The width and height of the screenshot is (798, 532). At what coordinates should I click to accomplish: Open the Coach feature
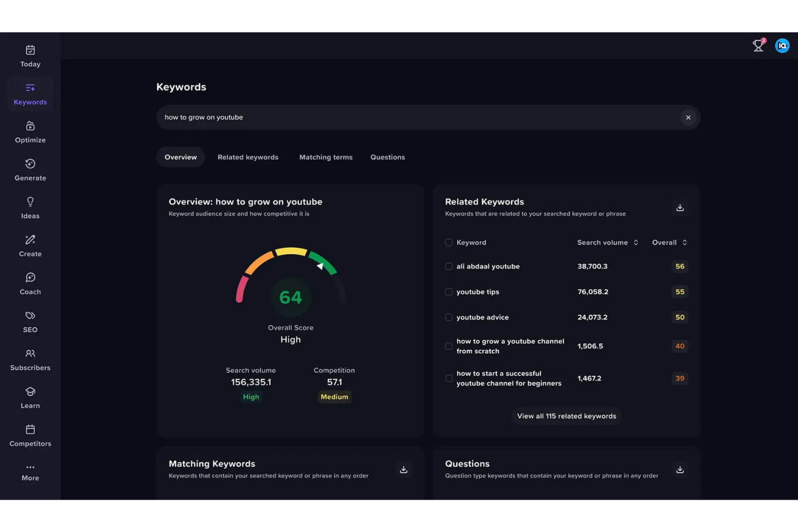click(x=30, y=283)
